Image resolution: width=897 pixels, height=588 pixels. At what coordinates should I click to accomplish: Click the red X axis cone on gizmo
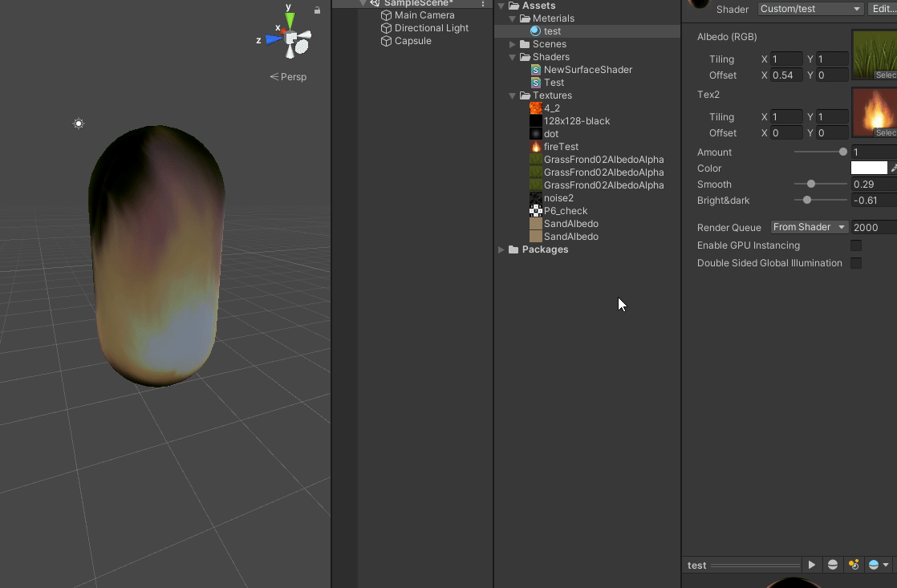pyautogui.click(x=284, y=30)
